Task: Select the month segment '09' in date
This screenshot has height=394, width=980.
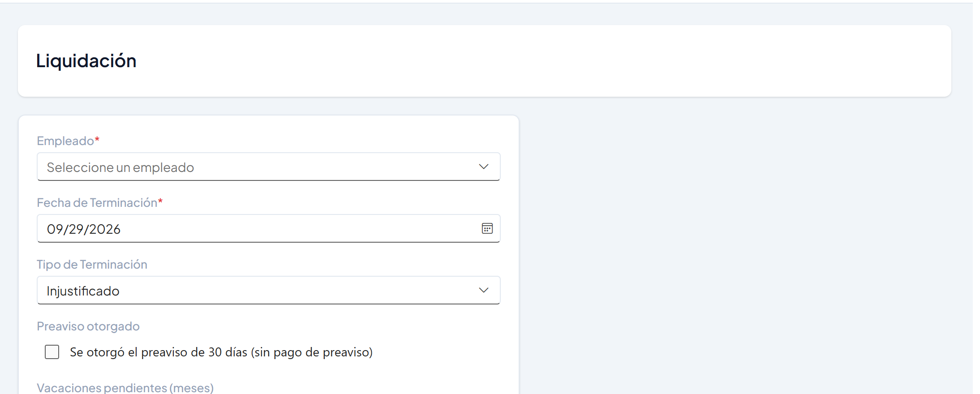Action: 55,229
